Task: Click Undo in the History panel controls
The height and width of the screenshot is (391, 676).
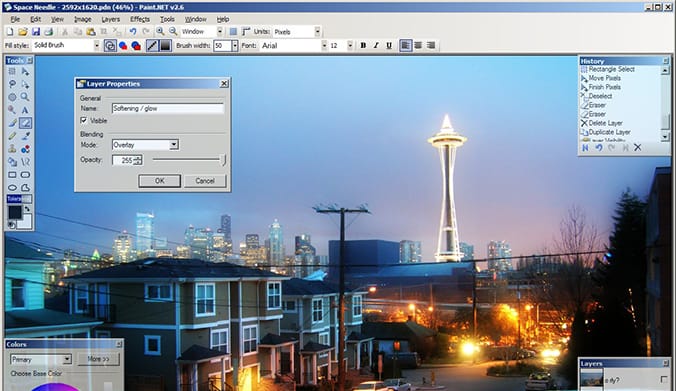Action: [x=599, y=148]
